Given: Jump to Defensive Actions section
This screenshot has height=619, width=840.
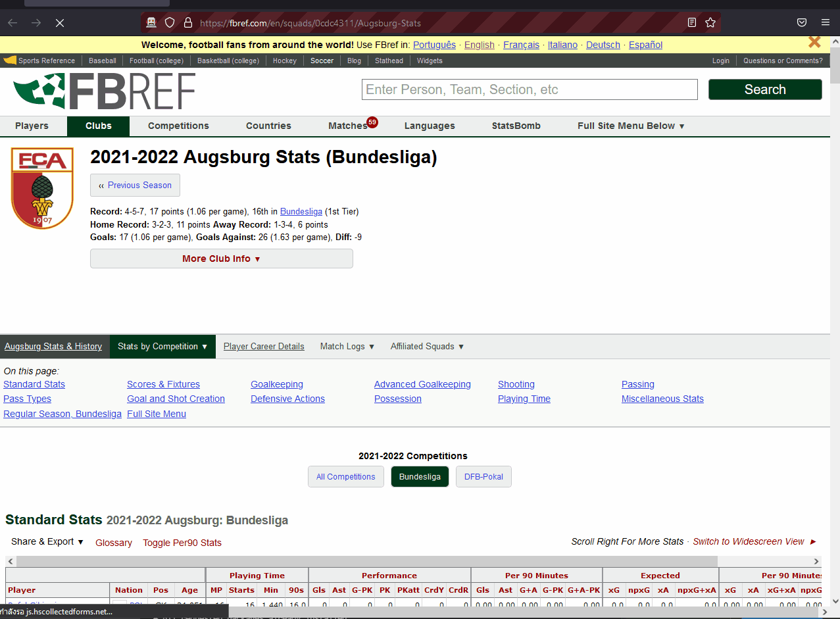Looking at the screenshot, I should (x=287, y=399).
